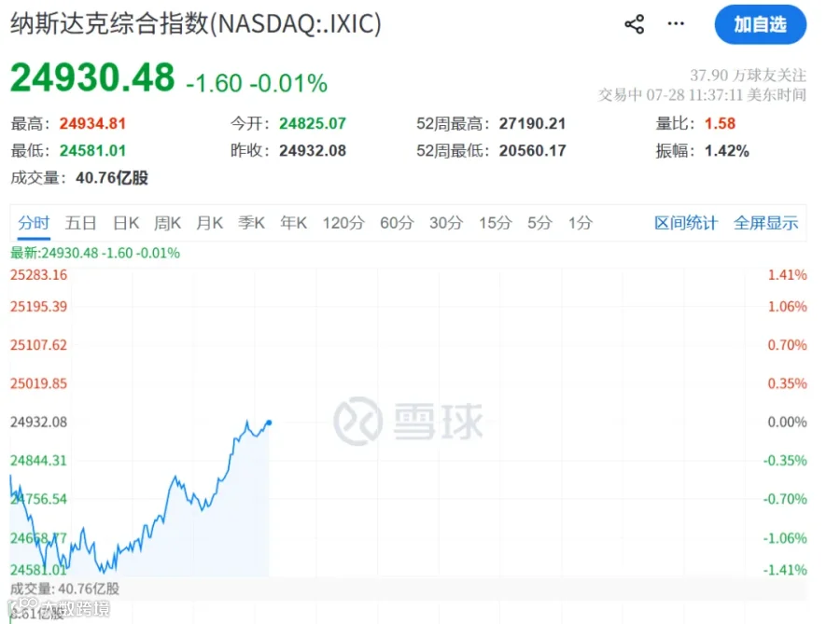
Task: Click the 0.35% right axis label
Action: click(787, 383)
